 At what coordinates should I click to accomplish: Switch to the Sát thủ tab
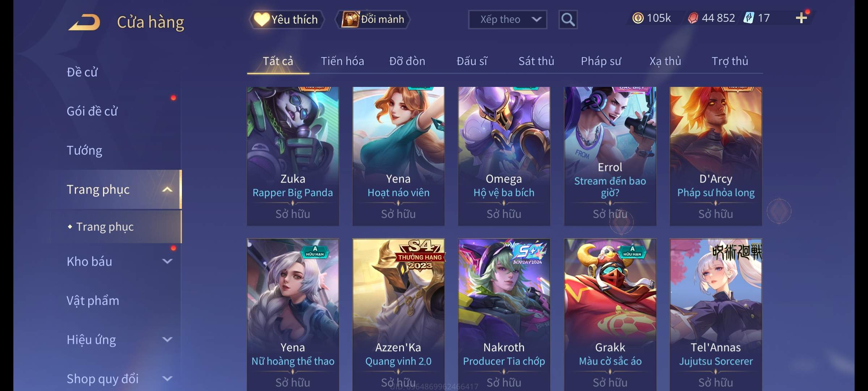(536, 61)
